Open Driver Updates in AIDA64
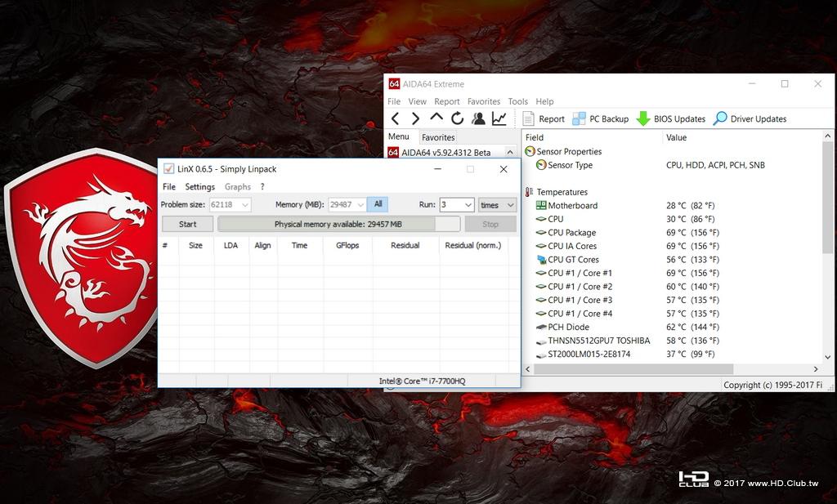 [x=750, y=119]
